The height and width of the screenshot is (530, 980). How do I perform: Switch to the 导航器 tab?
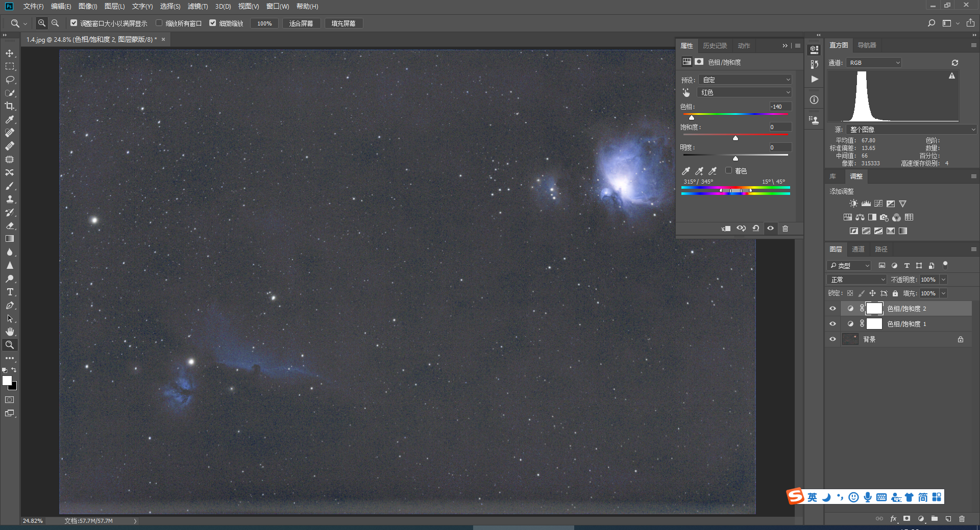point(867,45)
